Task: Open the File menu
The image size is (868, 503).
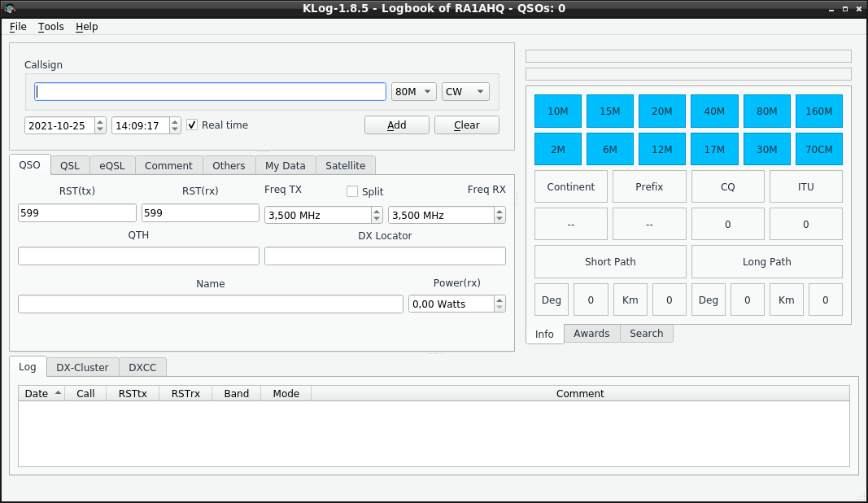Action: point(18,27)
